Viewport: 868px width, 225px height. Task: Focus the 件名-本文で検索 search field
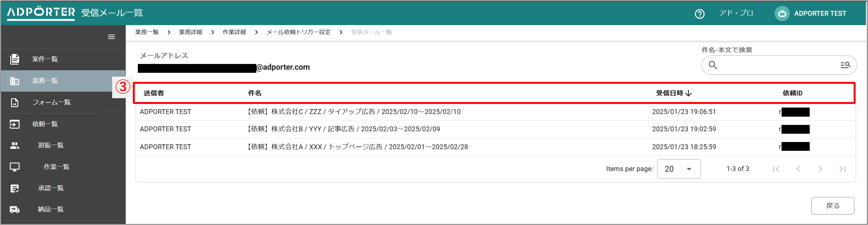click(779, 65)
